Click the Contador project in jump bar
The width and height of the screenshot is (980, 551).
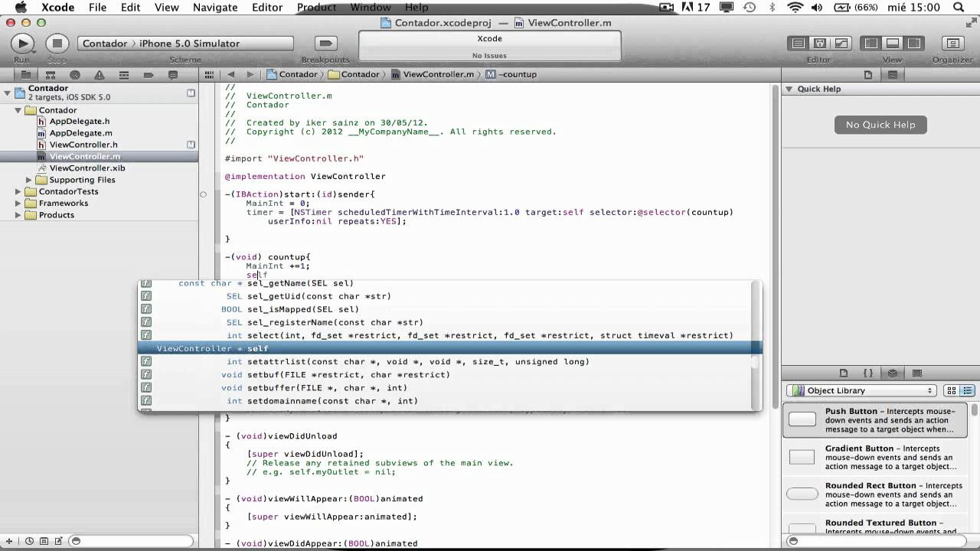click(292, 74)
